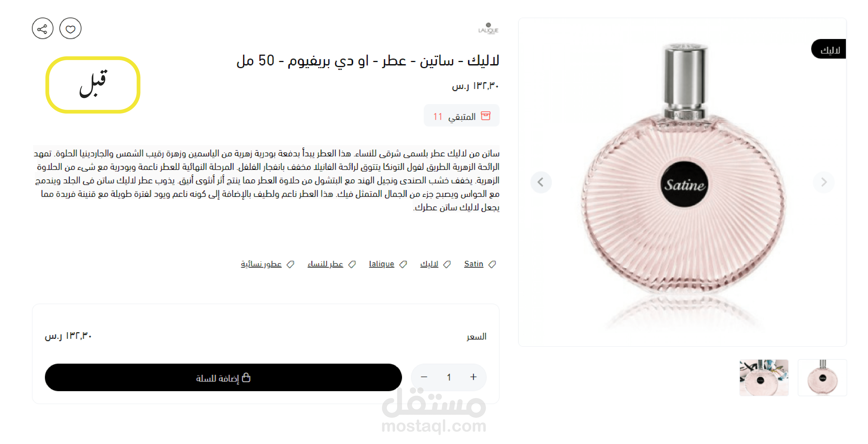Decrease quantity with the minus button

point(424,377)
